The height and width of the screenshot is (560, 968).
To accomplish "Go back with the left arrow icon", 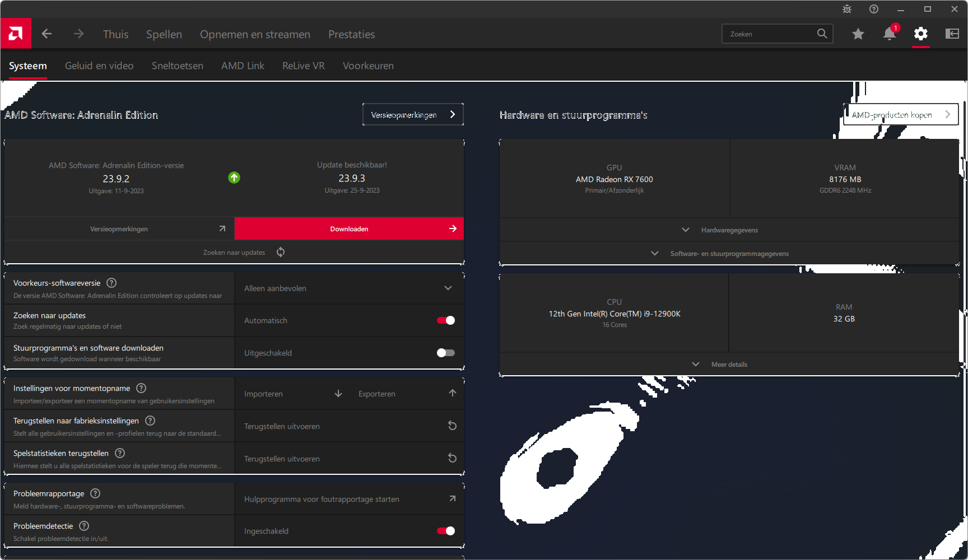I will click(x=46, y=34).
